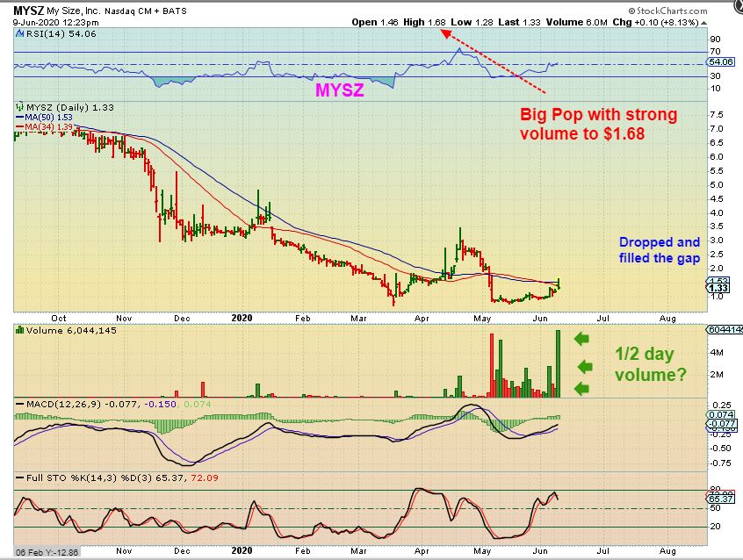Select the Volume 6,044,145 panel label
The image size is (743, 560).
click(x=71, y=330)
